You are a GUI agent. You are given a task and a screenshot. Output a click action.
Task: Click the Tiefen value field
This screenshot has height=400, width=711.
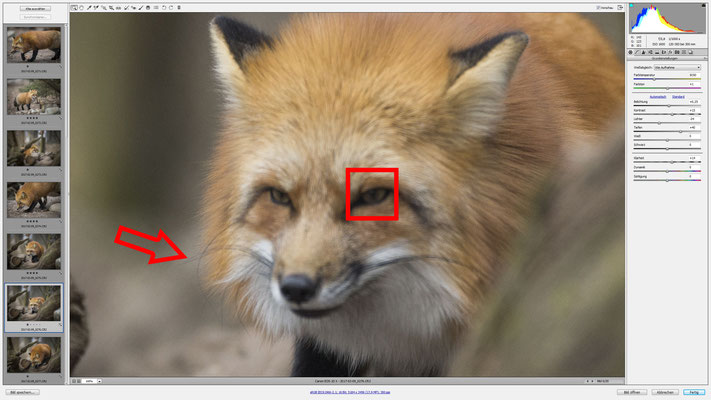click(695, 127)
